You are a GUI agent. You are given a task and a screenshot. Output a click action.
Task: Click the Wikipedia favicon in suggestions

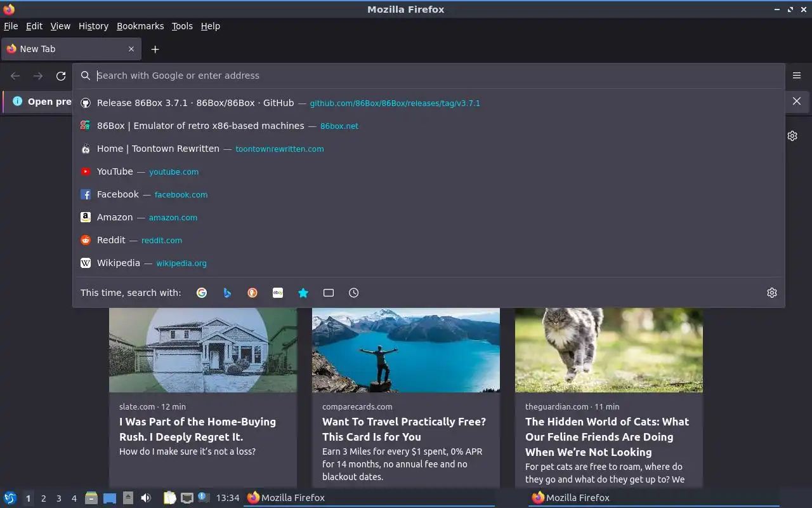[x=86, y=263]
